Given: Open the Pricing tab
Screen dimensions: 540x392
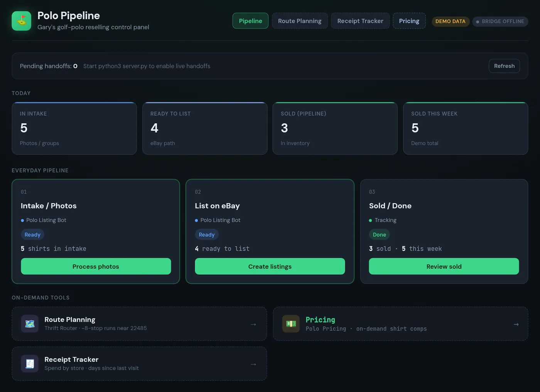Looking at the screenshot, I should pos(409,21).
